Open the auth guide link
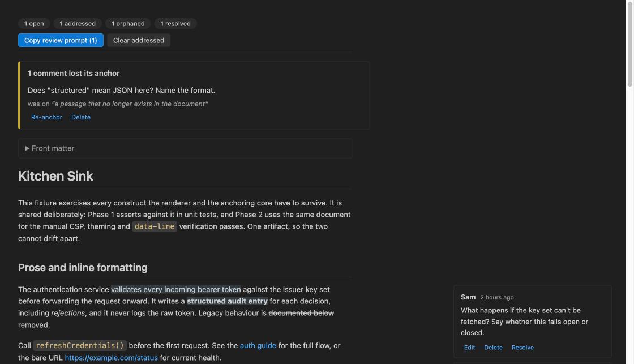Viewport: 634px width, 364px height. [258, 346]
